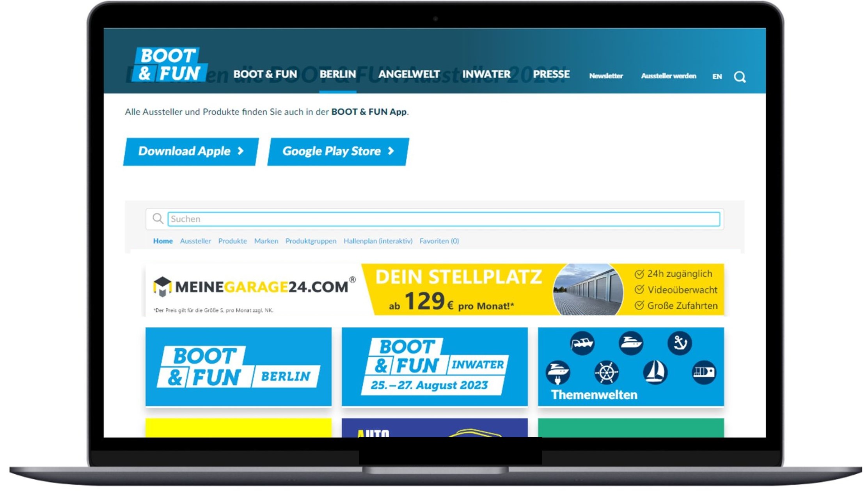Screen dimensions: 868x493
Task: Select the Produkte tab
Action: tap(233, 241)
